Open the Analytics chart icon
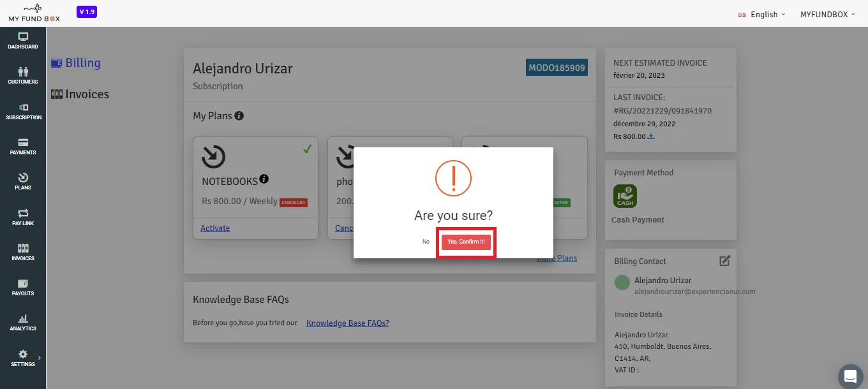This screenshot has height=389, width=868. tap(23, 318)
